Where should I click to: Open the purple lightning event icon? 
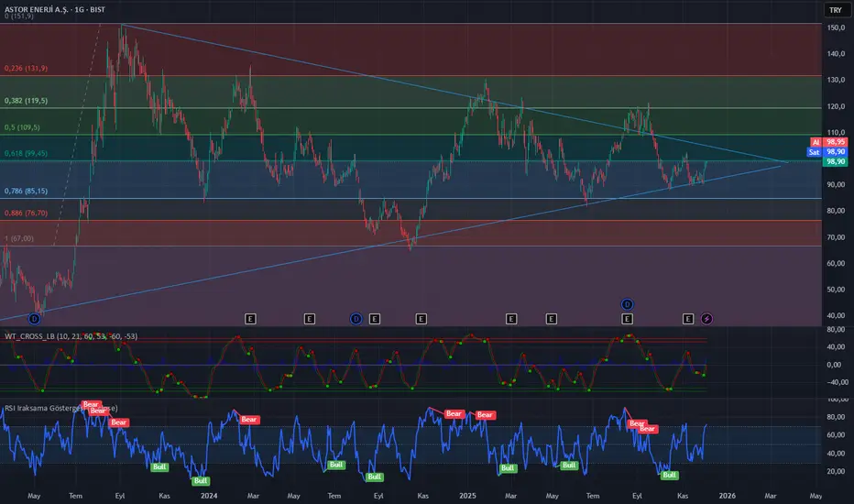[x=706, y=319]
